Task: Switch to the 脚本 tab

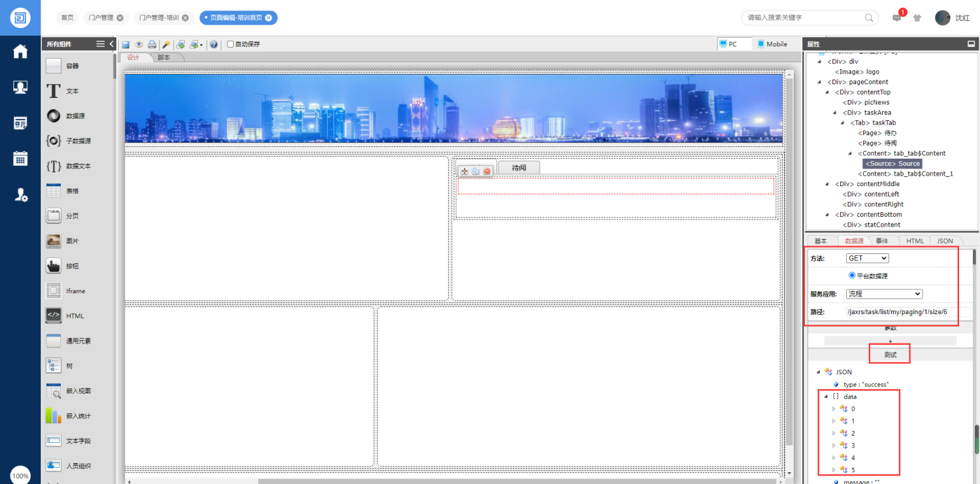Action: [164, 57]
